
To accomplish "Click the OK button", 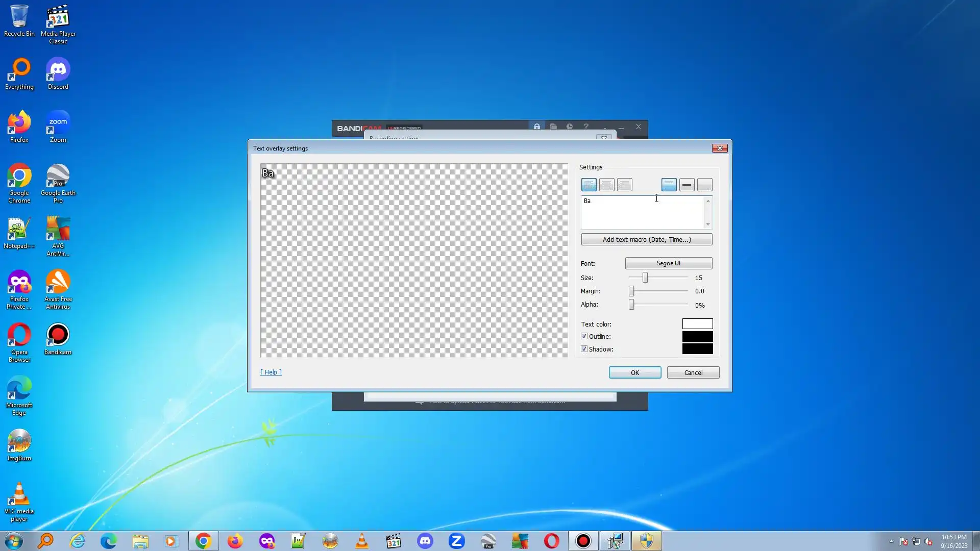I will (x=634, y=372).
